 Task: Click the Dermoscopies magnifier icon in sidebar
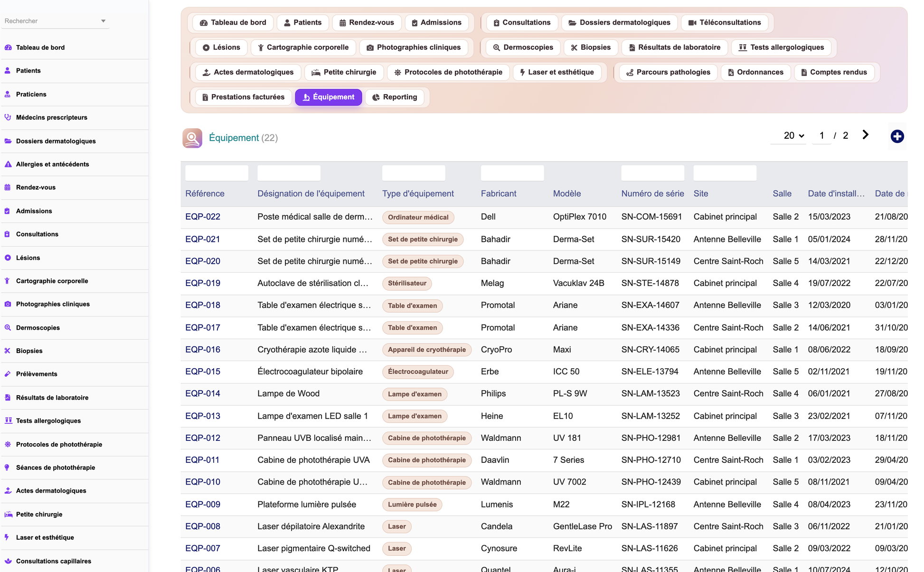8,328
